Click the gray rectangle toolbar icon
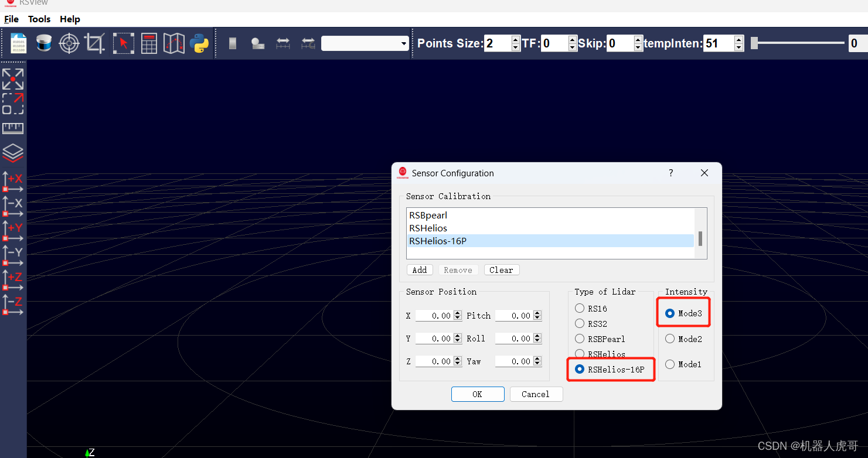Image resolution: width=868 pixels, height=458 pixels. pyautogui.click(x=233, y=43)
